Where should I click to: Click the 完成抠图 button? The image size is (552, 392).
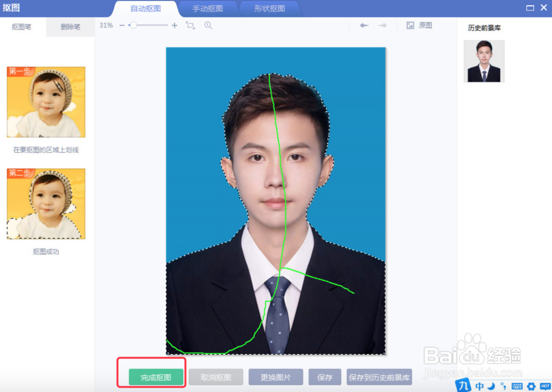156,377
